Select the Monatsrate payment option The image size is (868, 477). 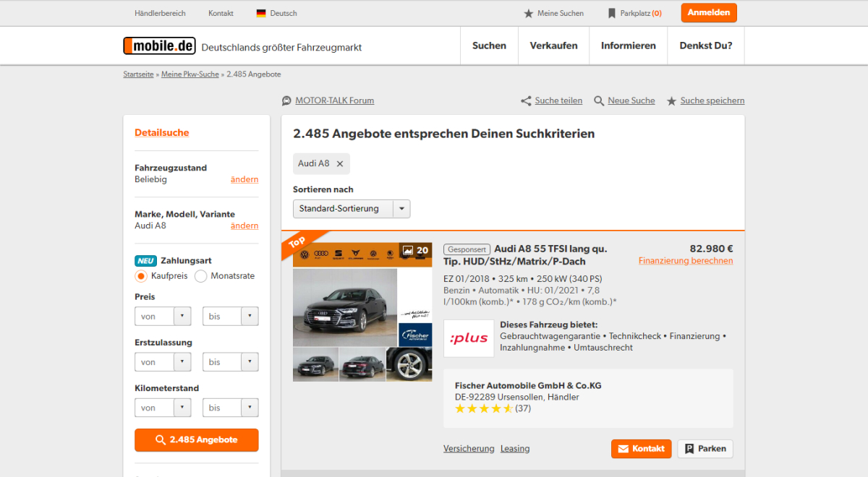pos(201,276)
